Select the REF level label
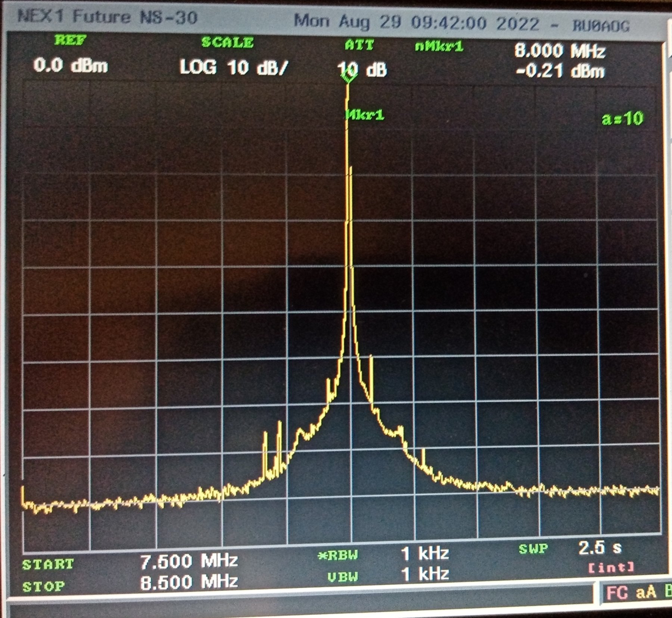The width and height of the screenshot is (672, 618). [70, 40]
